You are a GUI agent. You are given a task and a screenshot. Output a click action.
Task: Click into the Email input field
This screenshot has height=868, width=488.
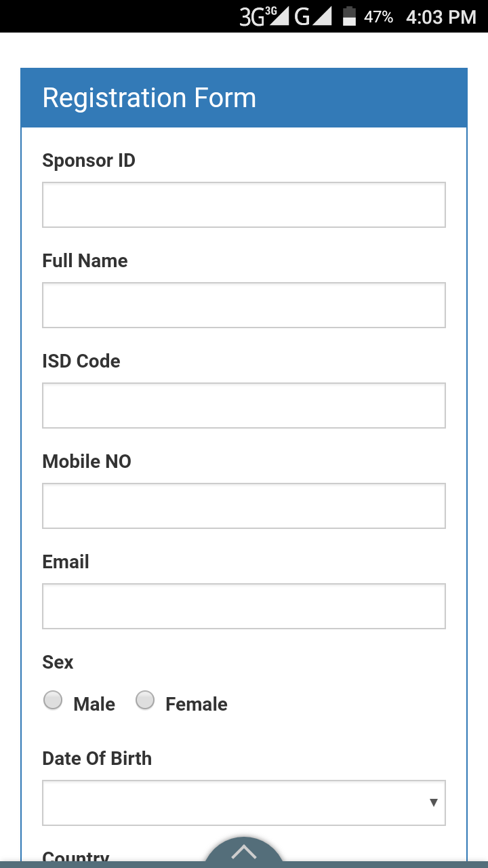click(x=244, y=606)
